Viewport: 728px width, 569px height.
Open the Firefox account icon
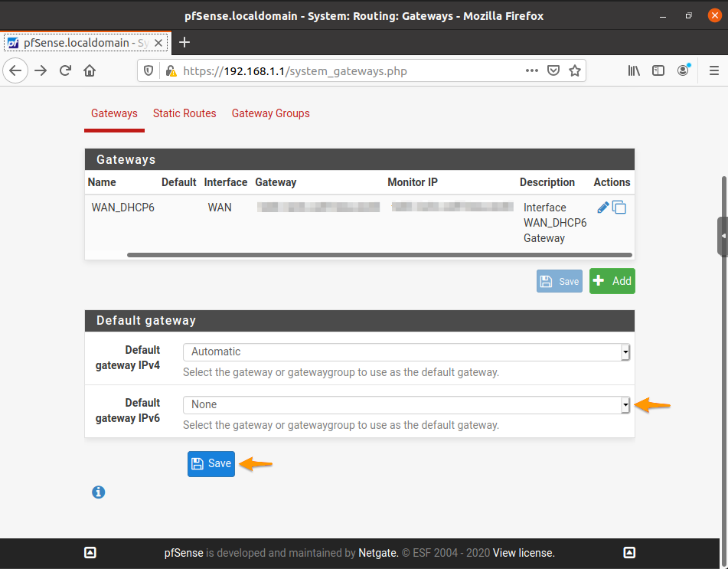683,70
